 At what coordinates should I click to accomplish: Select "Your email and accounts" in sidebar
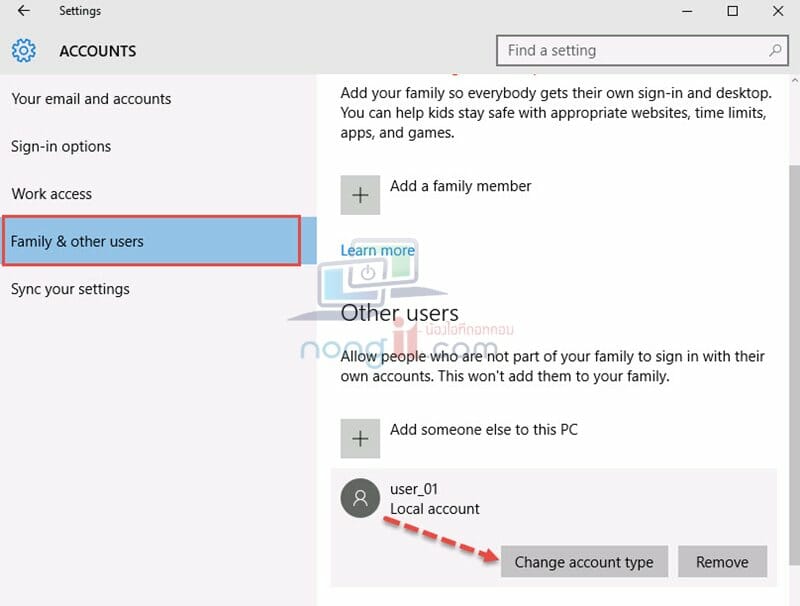coord(91,99)
